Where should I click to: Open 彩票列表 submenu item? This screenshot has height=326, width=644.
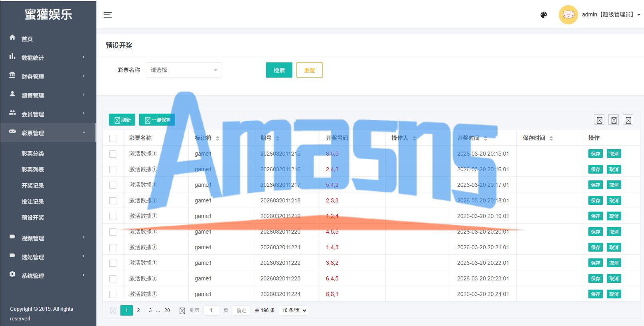pyautogui.click(x=33, y=170)
